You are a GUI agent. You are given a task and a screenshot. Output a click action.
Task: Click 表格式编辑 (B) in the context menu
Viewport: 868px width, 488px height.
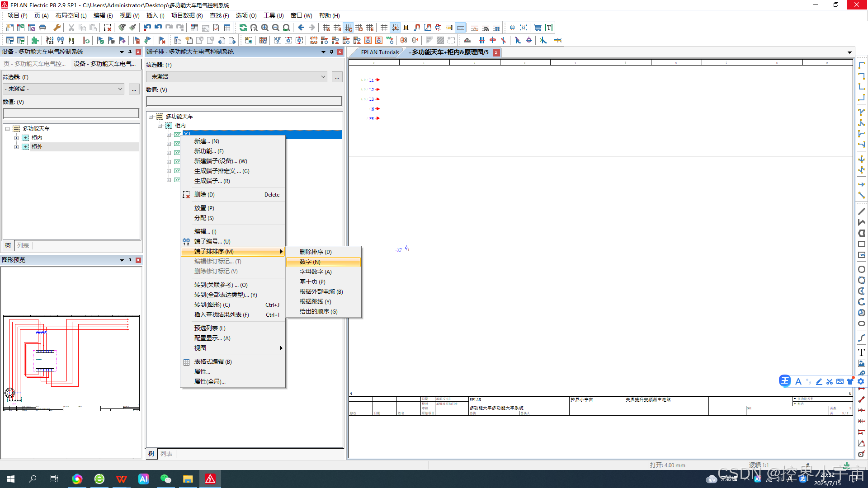pos(232,361)
